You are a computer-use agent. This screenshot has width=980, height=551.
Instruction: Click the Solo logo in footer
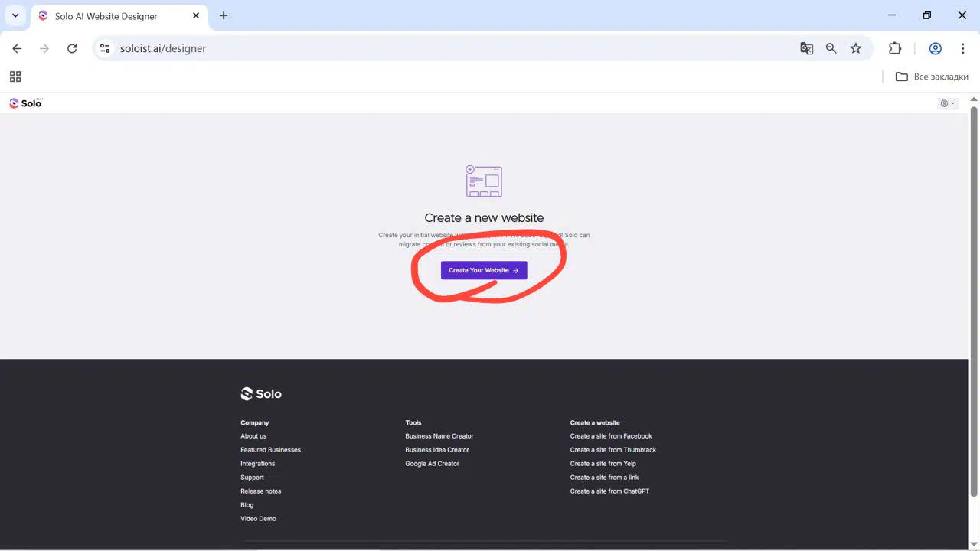coord(261,394)
